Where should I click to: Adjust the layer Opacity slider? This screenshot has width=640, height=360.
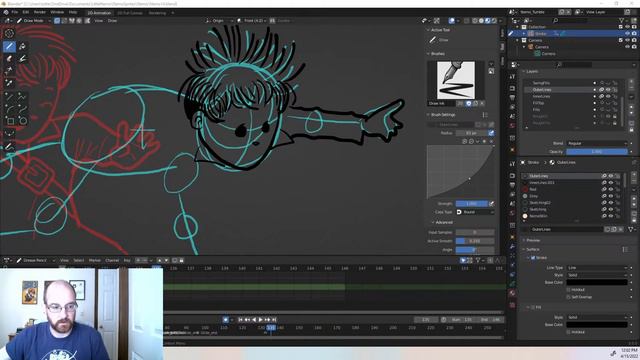pos(597,152)
